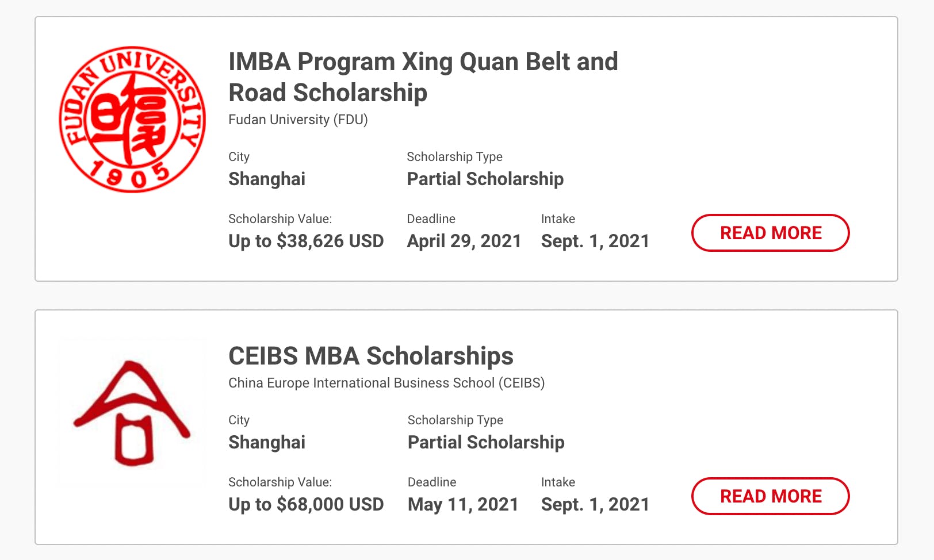934x560 pixels.
Task: Click the Sept. 1, 2021 intake for CEIBS
Action: 595,504
